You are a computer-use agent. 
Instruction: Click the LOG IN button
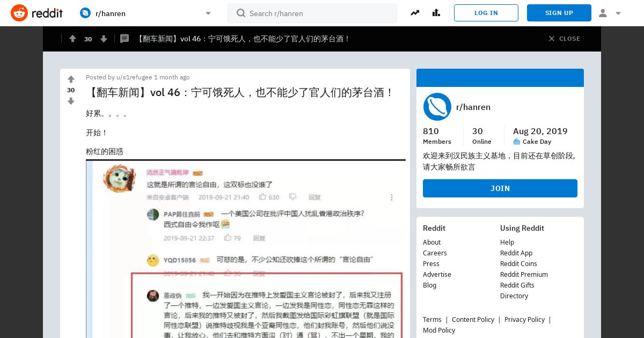click(486, 13)
